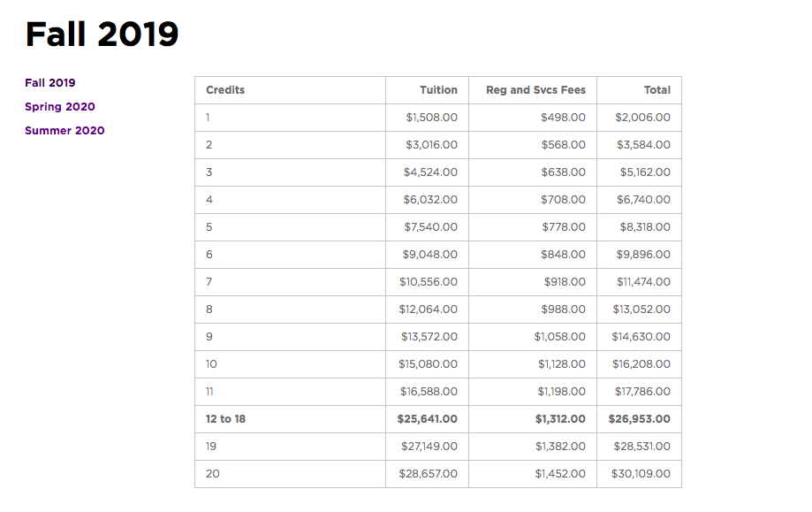Click the $30,109.00 total cell
The height and width of the screenshot is (512, 812).
(x=641, y=474)
